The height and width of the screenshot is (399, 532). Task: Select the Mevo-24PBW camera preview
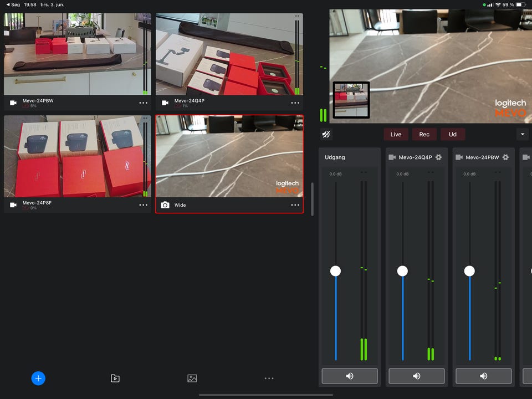pyautogui.click(x=78, y=54)
